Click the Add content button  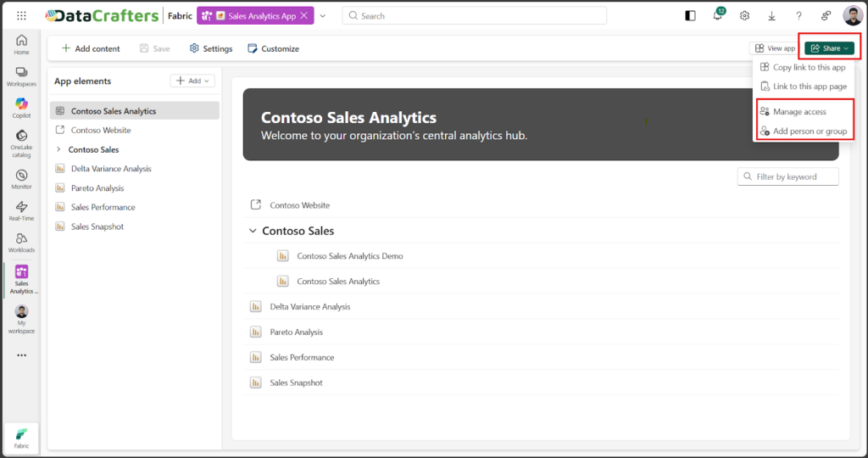tap(91, 49)
